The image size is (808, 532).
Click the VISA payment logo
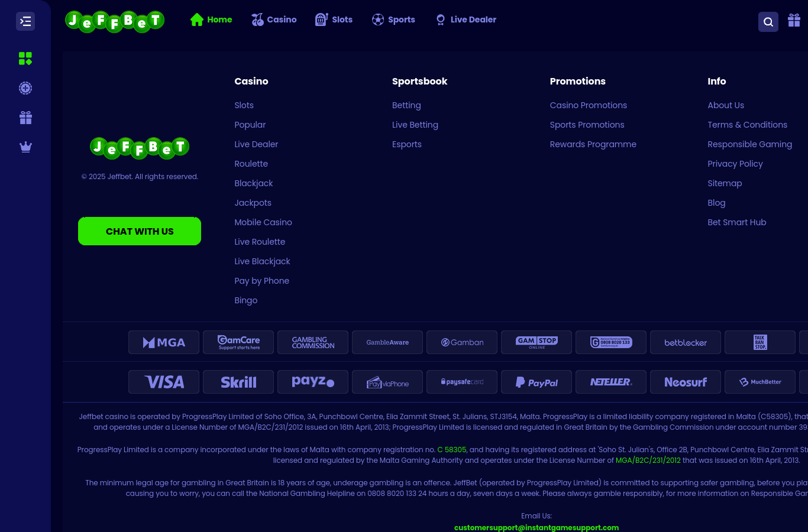[x=164, y=382]
